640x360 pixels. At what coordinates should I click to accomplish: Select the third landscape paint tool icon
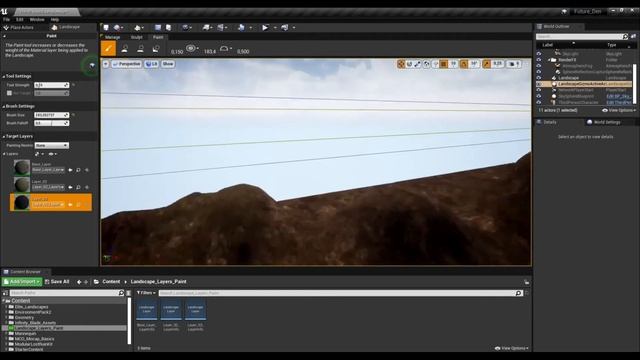tap(140, 49)
